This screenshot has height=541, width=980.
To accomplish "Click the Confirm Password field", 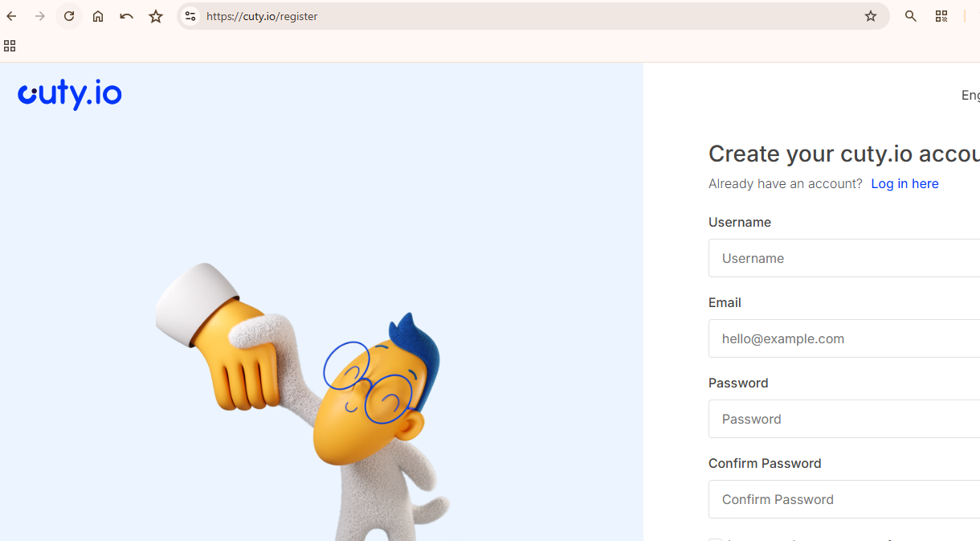I will (844, 499).
